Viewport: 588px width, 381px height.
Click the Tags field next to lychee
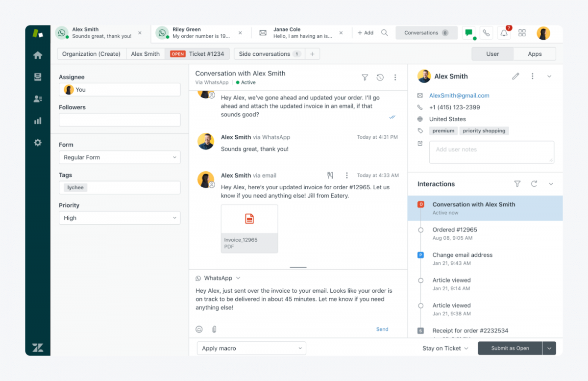120,188
